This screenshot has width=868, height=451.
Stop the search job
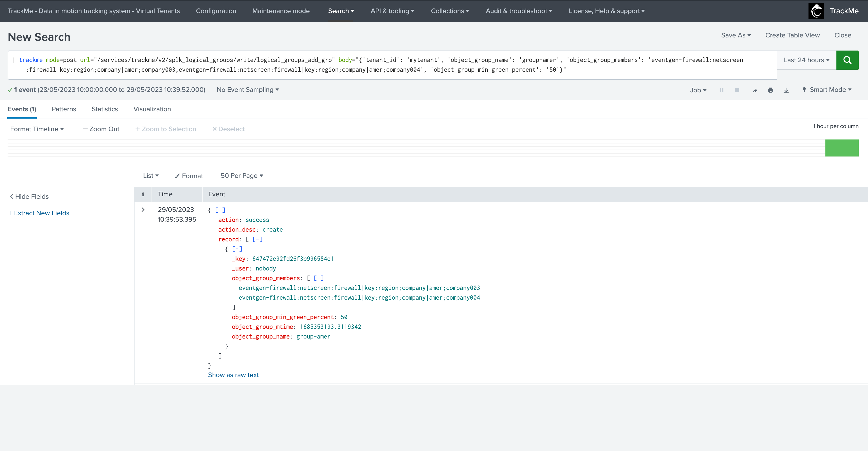(x=737, y=90)
